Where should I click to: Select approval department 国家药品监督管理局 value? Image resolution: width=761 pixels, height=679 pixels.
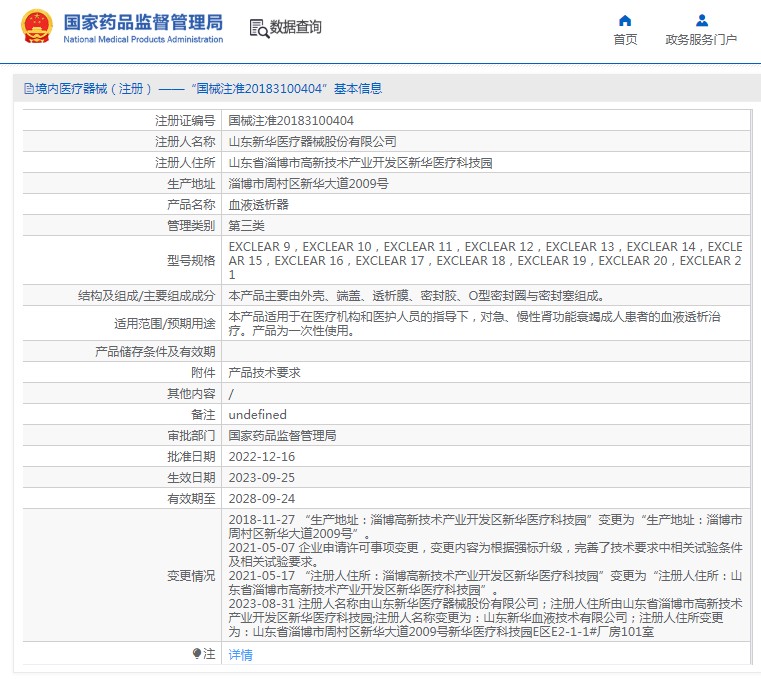282,435
